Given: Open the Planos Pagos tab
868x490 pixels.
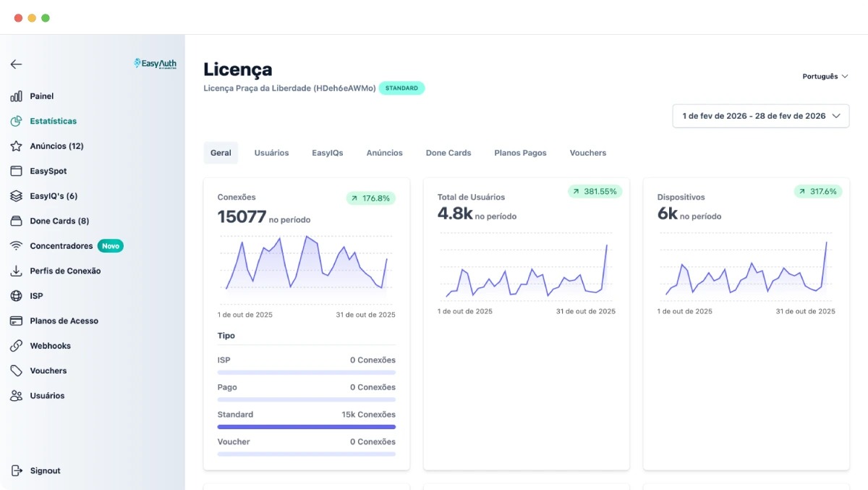Looking at the screenshot, I should pyautogui.click(x=520, y=153).
